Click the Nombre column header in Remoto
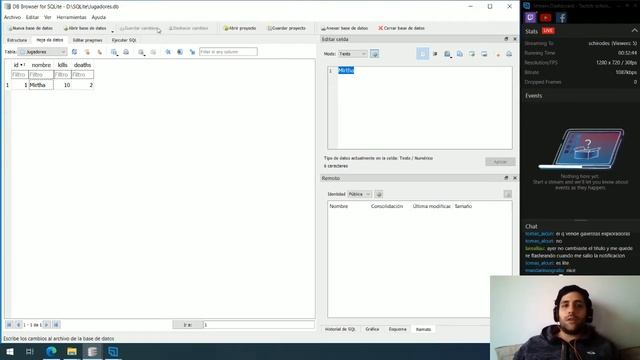Screen dimensions: 640x360 coord(339,206)
